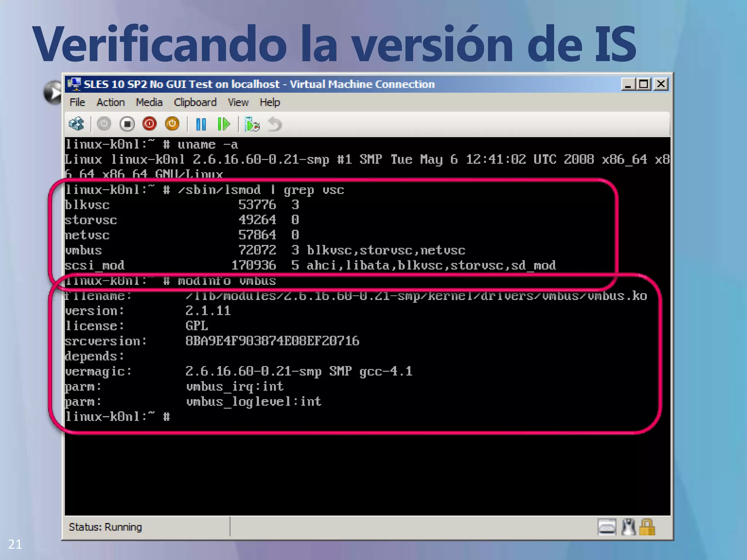
Task: Click the license value 'GPL'
Action: [x=197, y=326]
